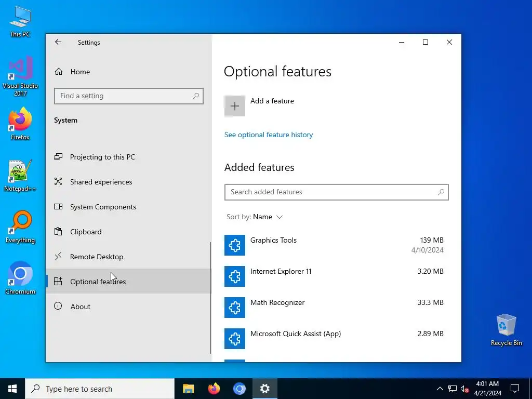Click the Optional features grid icon

coord(58,281)
